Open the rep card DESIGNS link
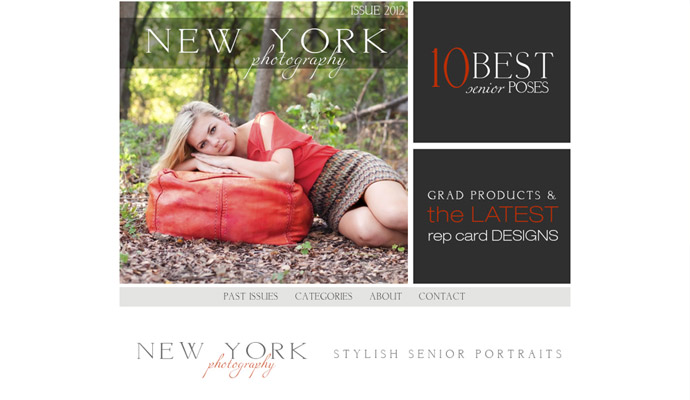The height and width of the screenshot is (400, 690). pos(493,236)
